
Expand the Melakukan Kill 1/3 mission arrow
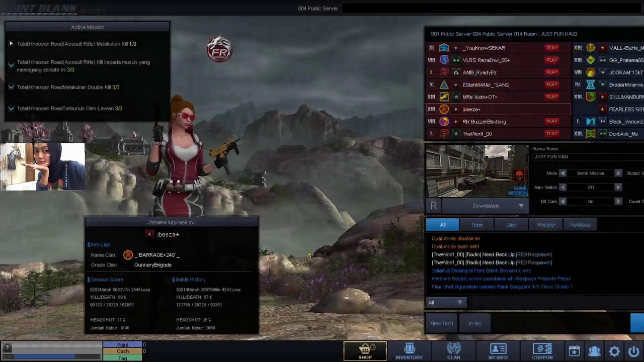(11, 44)
